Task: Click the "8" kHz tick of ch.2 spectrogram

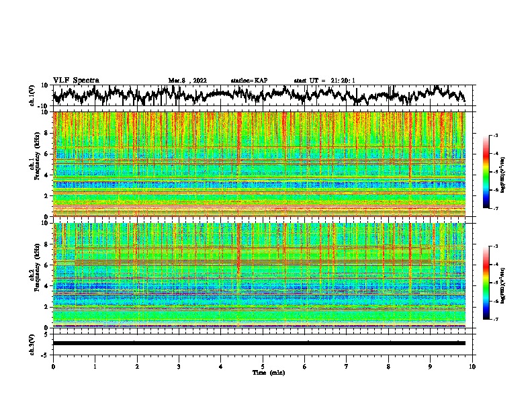Action: click(47, 244)
